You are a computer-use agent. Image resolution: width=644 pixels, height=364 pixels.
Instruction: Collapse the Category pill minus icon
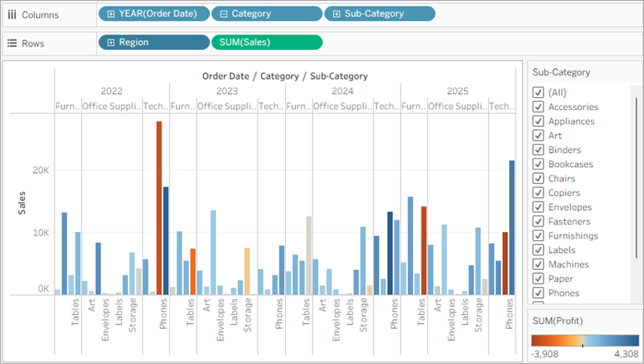(x=224, y=14)
